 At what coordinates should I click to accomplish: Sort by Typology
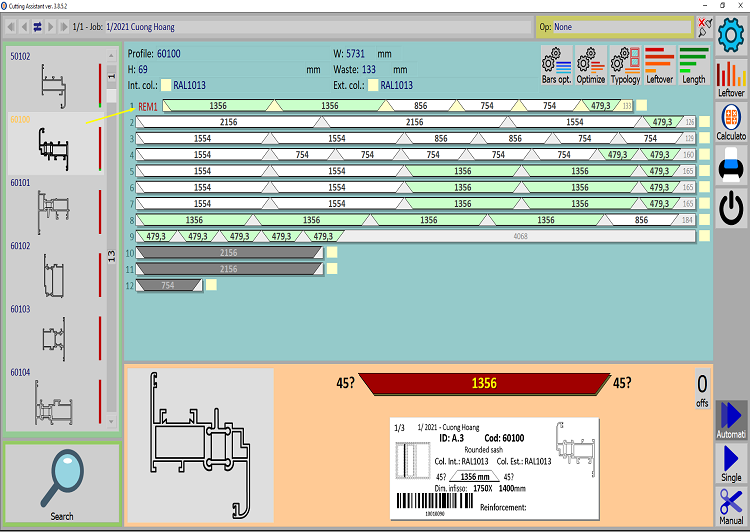coord(625,66)
